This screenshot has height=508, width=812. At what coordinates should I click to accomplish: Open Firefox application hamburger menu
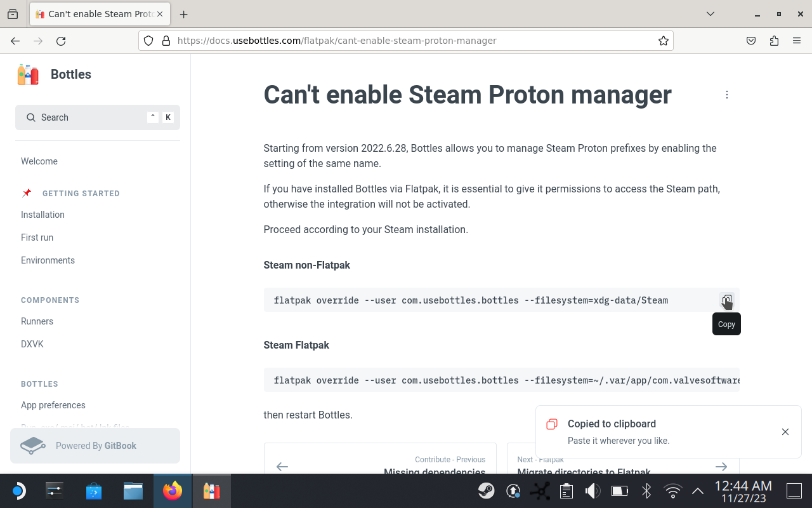pyautogui.click(x=797, y=41)
